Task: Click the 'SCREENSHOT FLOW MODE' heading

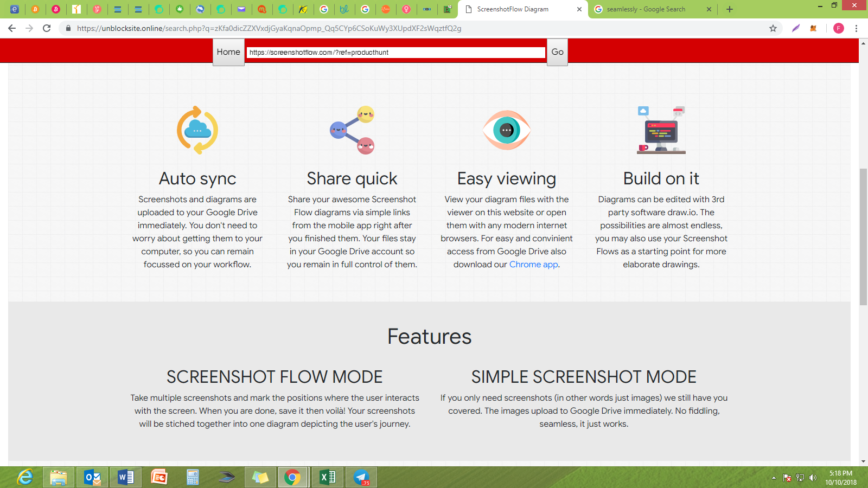Action: pos(275,377)
